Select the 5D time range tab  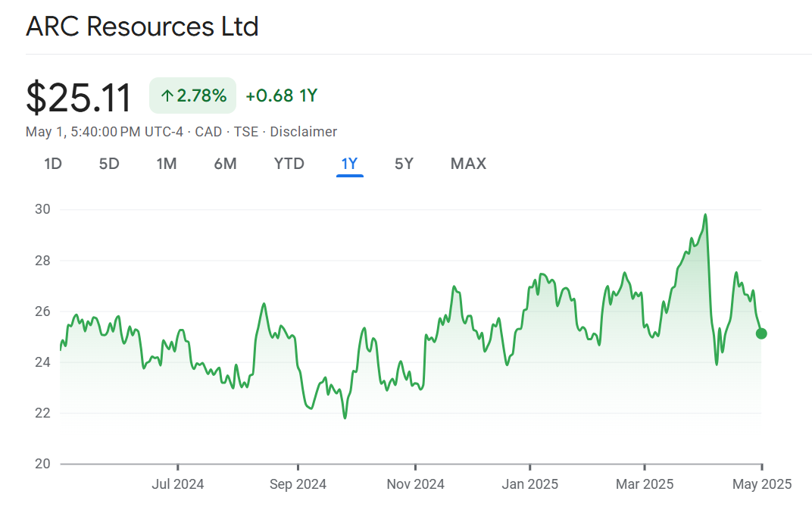[109, 164]
